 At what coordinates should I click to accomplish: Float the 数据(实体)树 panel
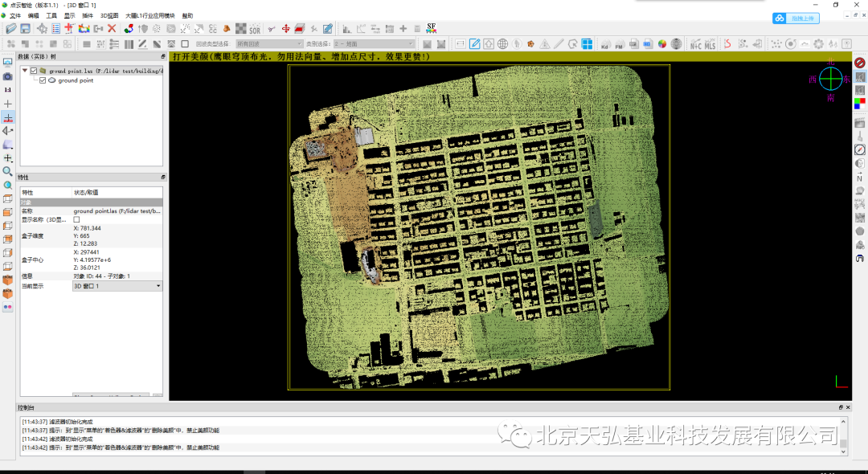tap(162, 56)
